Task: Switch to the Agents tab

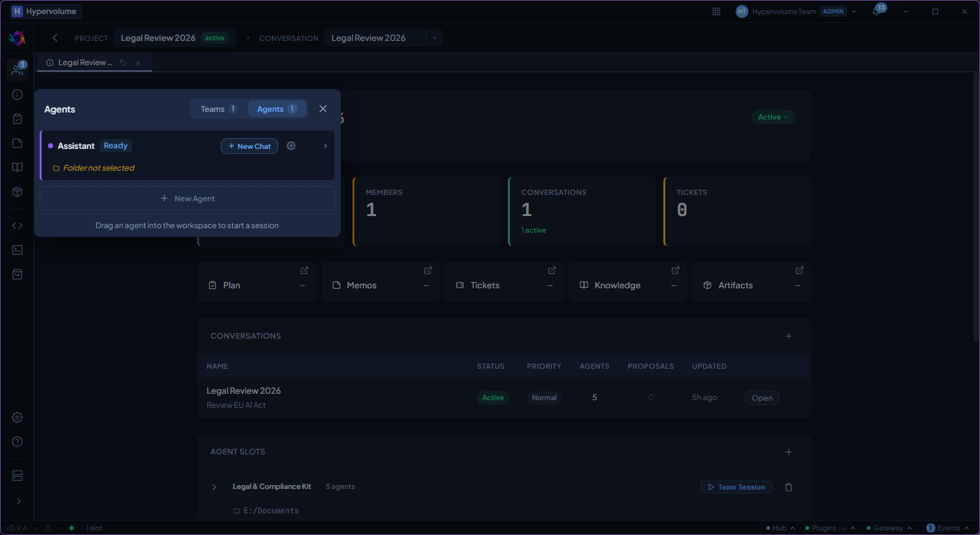Action: (277, 109)
